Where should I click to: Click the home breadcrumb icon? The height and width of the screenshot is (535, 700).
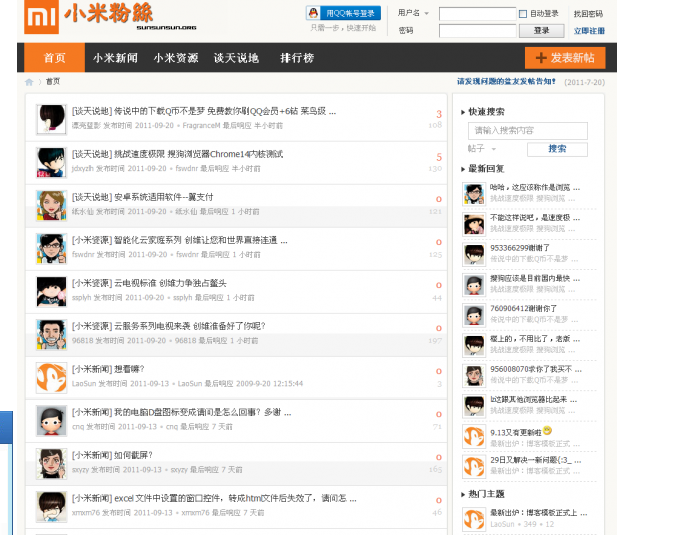(x=29, y=82)
